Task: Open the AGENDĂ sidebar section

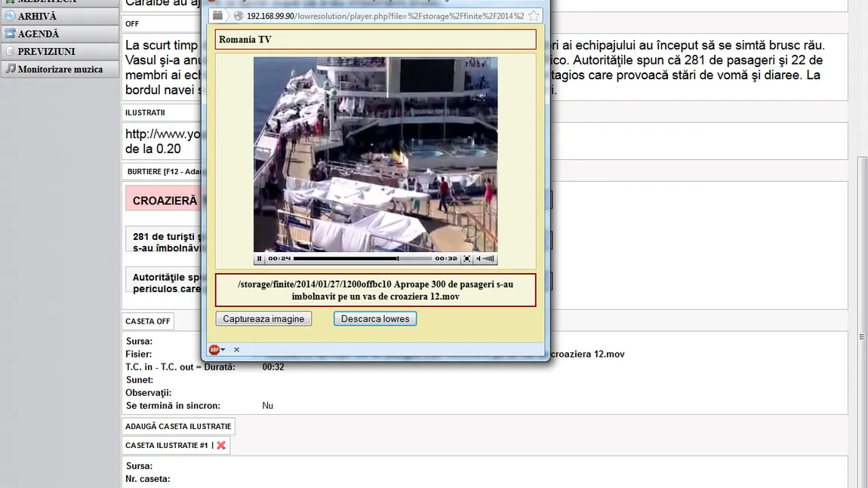Action: 60,34
